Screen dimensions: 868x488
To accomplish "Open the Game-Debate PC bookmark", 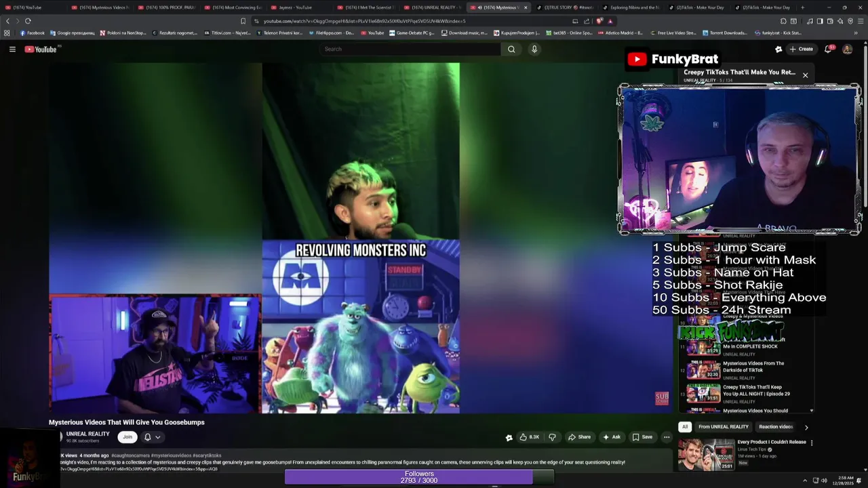I will point(413,33).
